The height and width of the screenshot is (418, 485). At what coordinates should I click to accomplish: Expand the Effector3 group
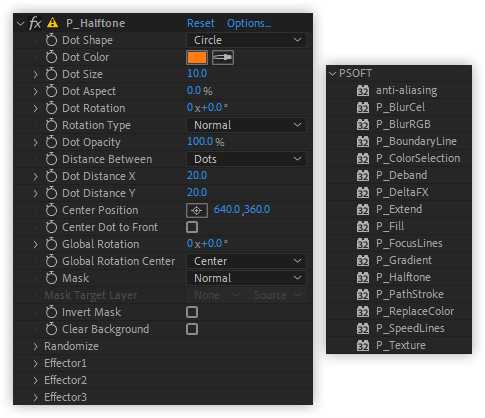(36, 397)
